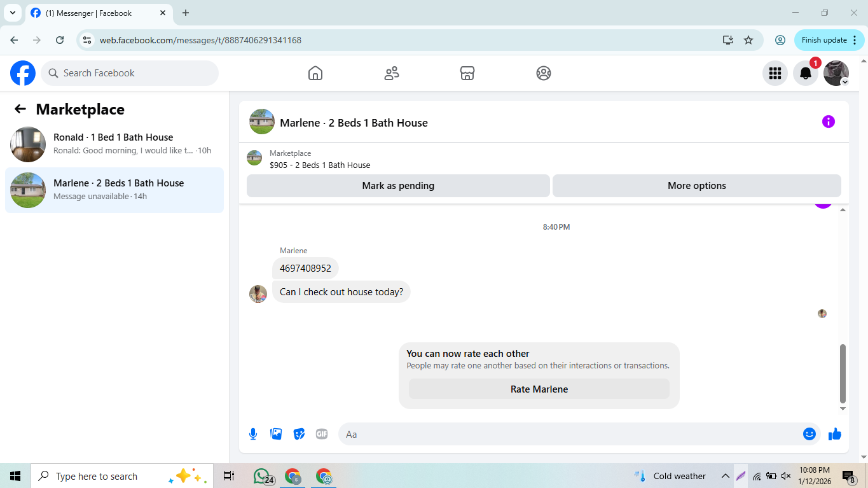Click the Windows taskbar search box
Image resolution: width=868 pixels, height=488 pixels.
(122, 476)
